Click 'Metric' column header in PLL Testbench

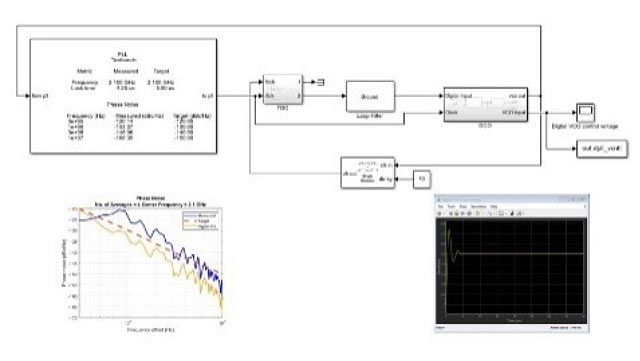[85, 71]
